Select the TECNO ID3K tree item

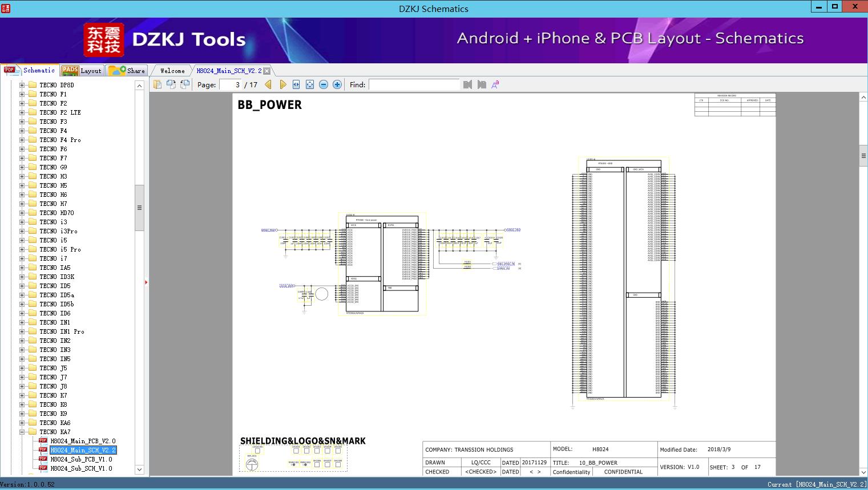coord(57,277)
